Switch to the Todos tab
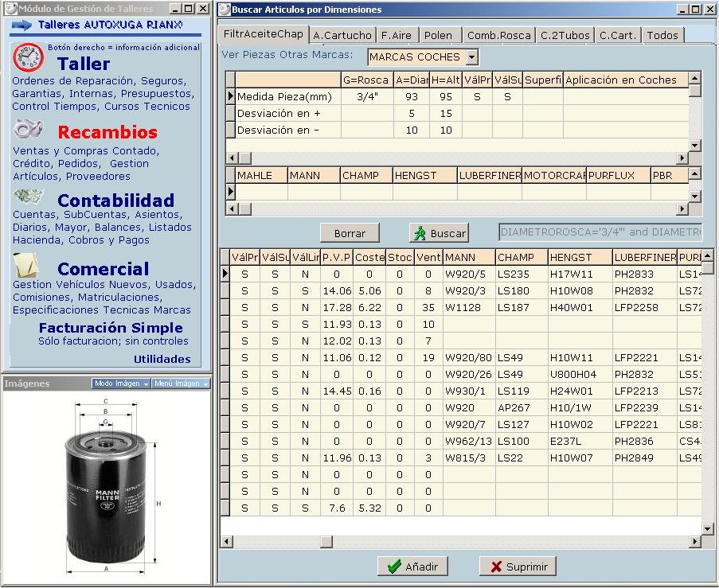Viewport: 719px width, 588px height. click(x=662, y=35)
